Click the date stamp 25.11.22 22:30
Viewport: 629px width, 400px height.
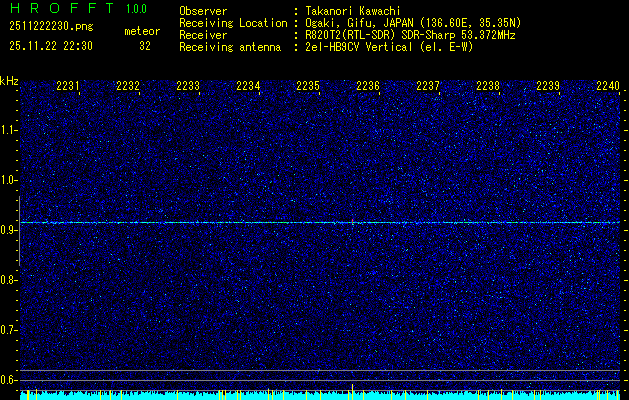(51, 46)
